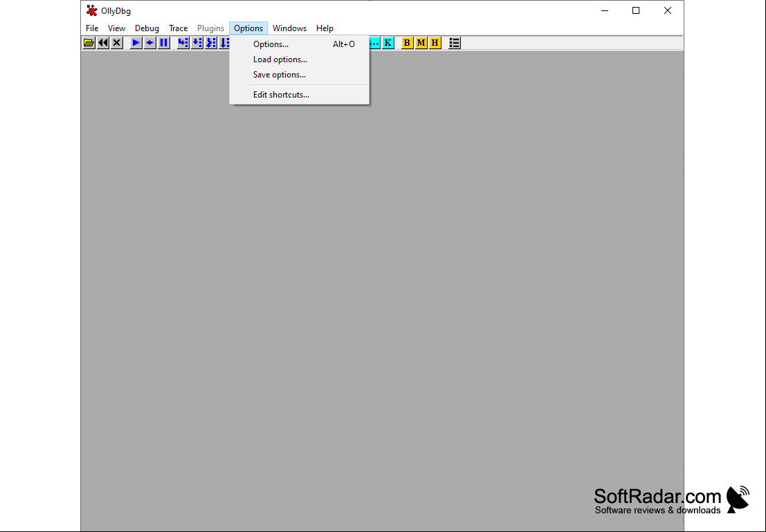Screen dimensions: 766x532
Task: Open the View menu
Action: pos(116,28)
